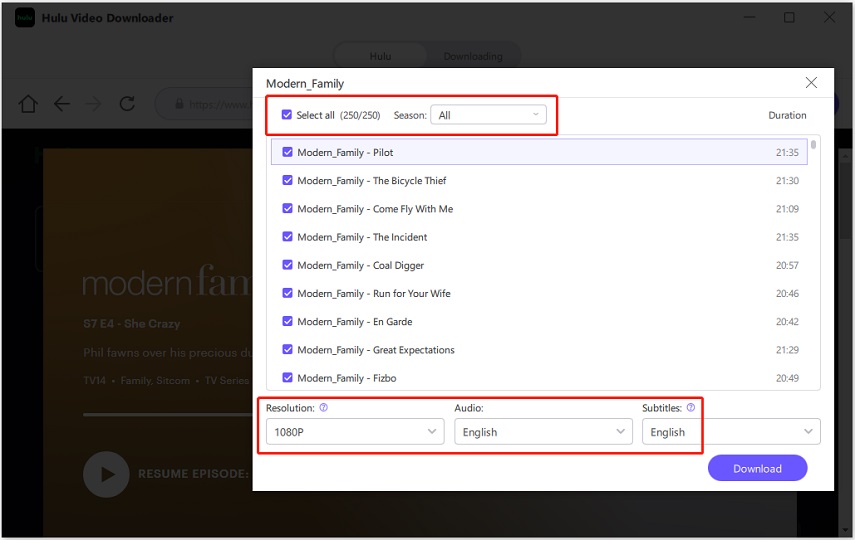Viewport: 855px width, 540px height.
Task: Toggle the En Garde checkbox
Action: coord(287,321)
